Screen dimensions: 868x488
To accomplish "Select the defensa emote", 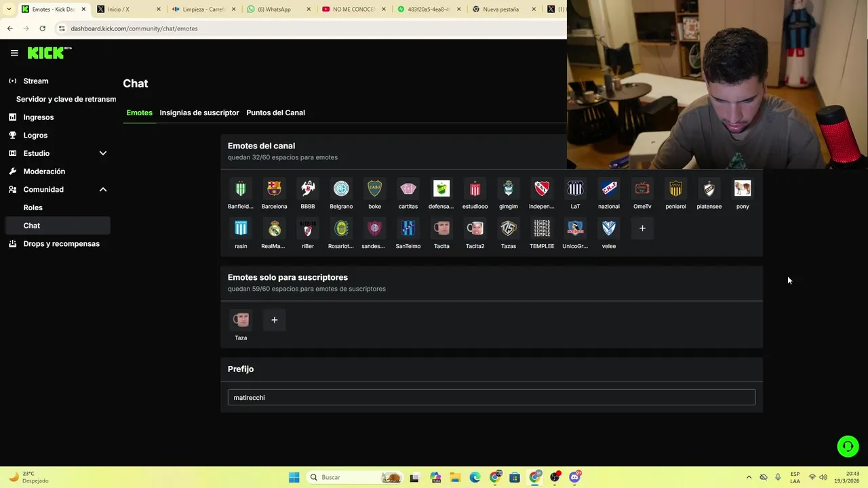I will [x=441, y=188].
